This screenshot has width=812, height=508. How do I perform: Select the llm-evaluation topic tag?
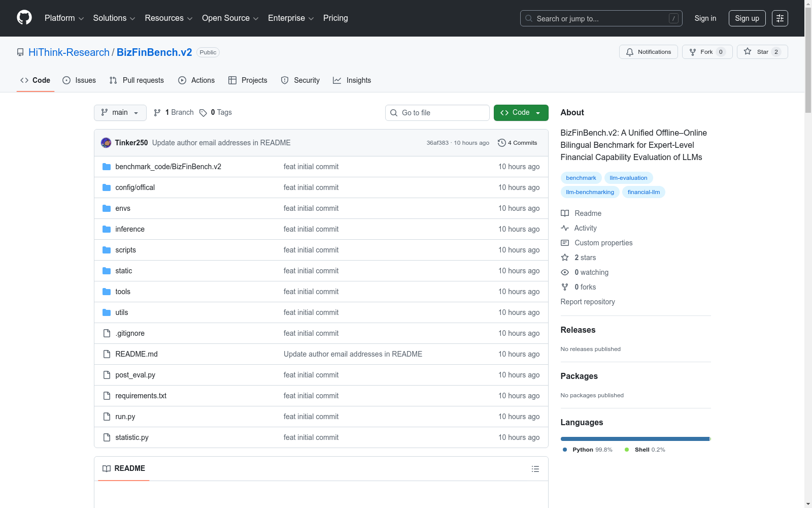coord(628,178)
